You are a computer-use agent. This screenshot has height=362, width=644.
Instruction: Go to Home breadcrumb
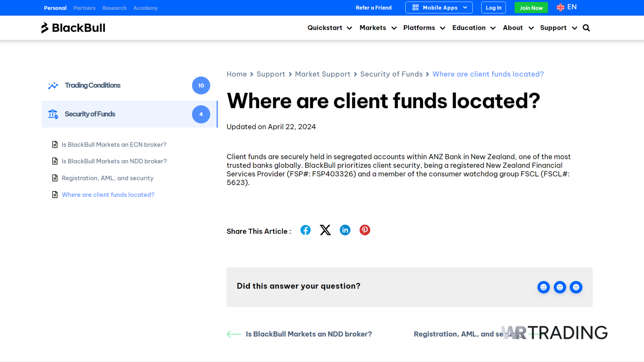click(x=236, y=74)
